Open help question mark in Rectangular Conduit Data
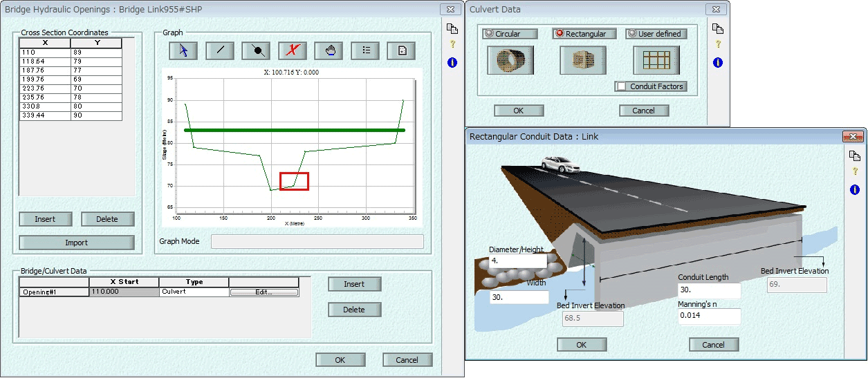The height and width of the screenshot is (378, 868). pyautogui.click(x=855, y=172)
